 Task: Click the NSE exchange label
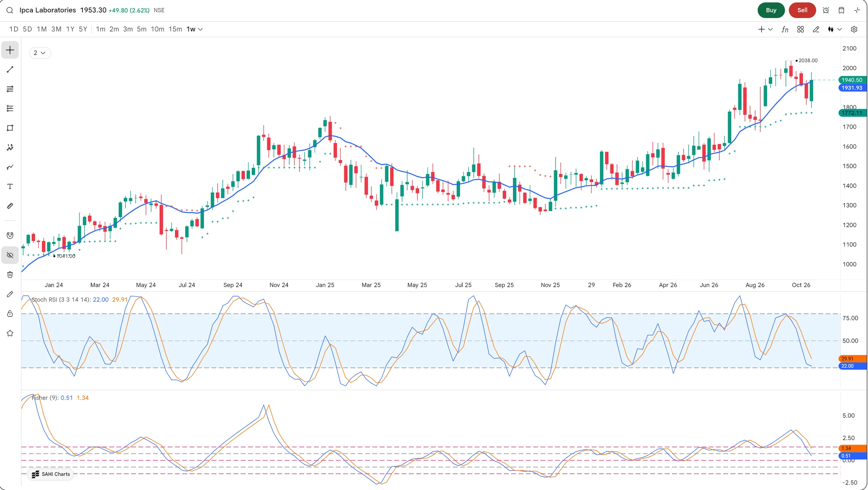tap(159, 10)
